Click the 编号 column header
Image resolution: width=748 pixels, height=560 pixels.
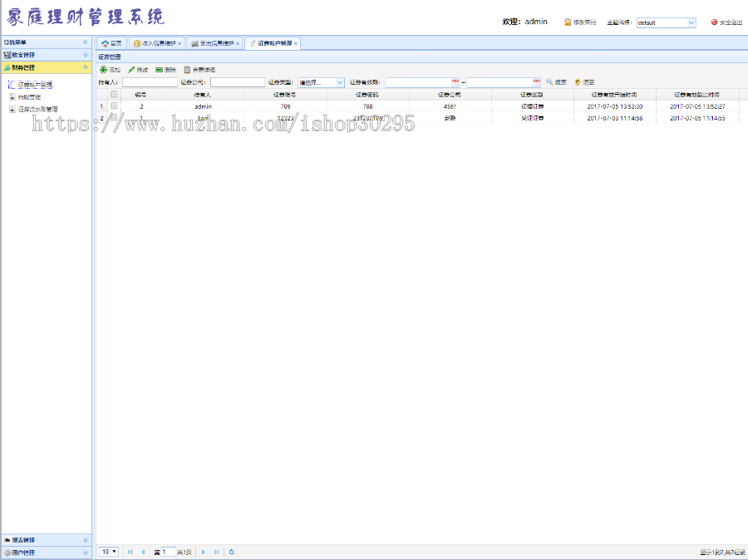coord(140,95)
